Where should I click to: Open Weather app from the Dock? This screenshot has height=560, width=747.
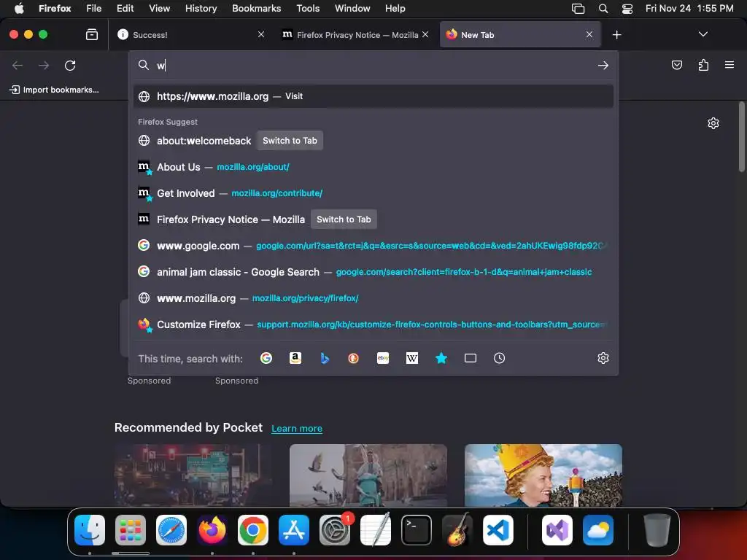pyautogui.click(x=598, y=530)
